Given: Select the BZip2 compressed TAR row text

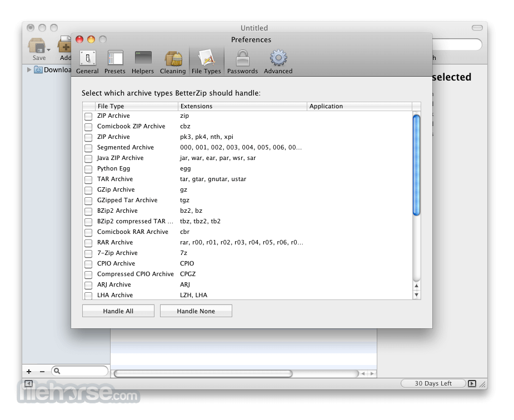Looking at the screenshot, I should pos(135,221).
